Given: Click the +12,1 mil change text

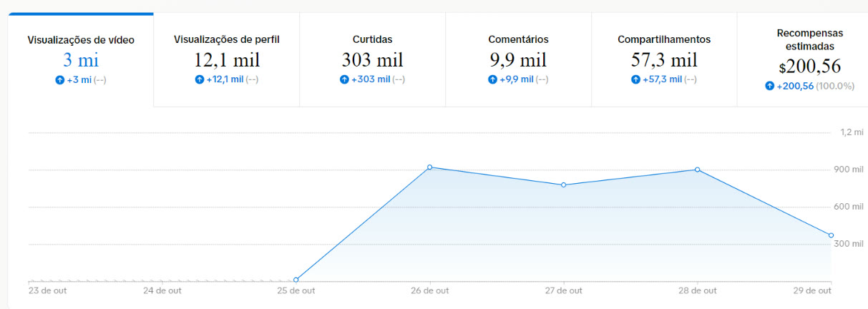Looking at the screenshot, I should coord(224,79).
